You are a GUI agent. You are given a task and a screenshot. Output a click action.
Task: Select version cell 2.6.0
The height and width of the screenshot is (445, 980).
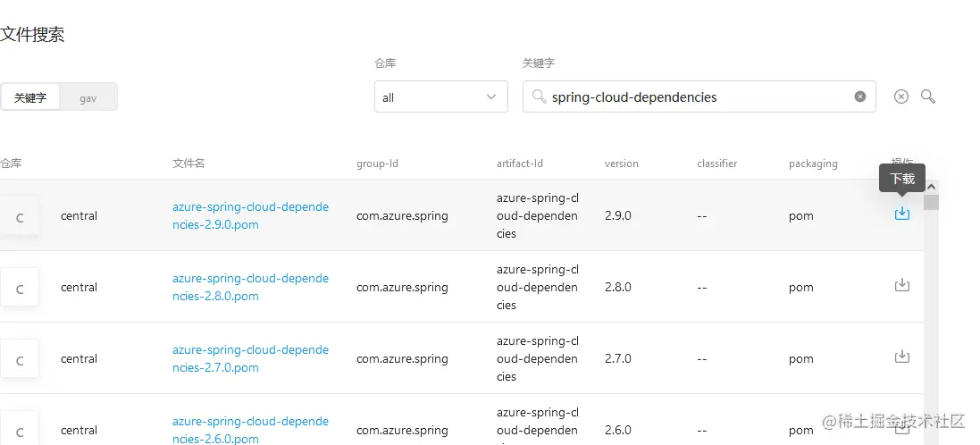618,430
